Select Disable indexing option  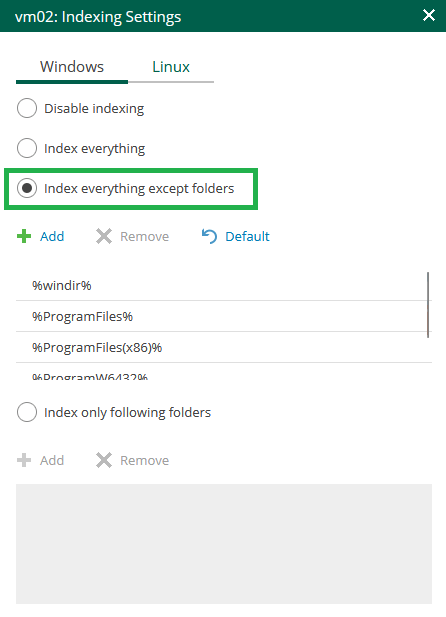pyautogui.click(x=27, y=108)
